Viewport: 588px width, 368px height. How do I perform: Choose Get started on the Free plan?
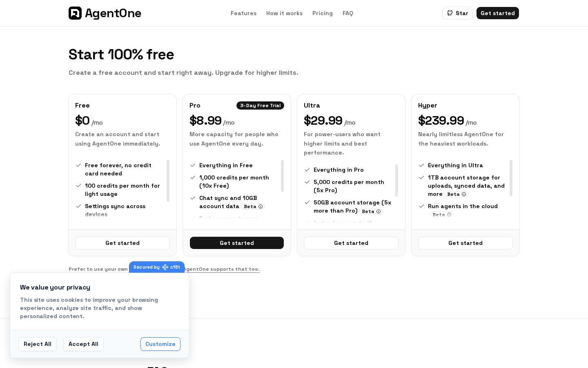click(122, 243)
